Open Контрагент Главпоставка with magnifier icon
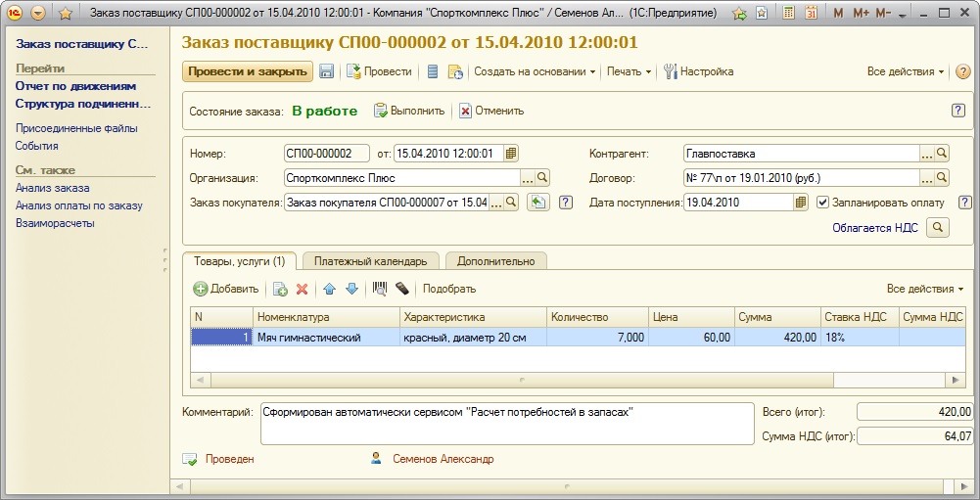Image resolution: width=980 pixels, height=500 pixels. coord(942,153)
